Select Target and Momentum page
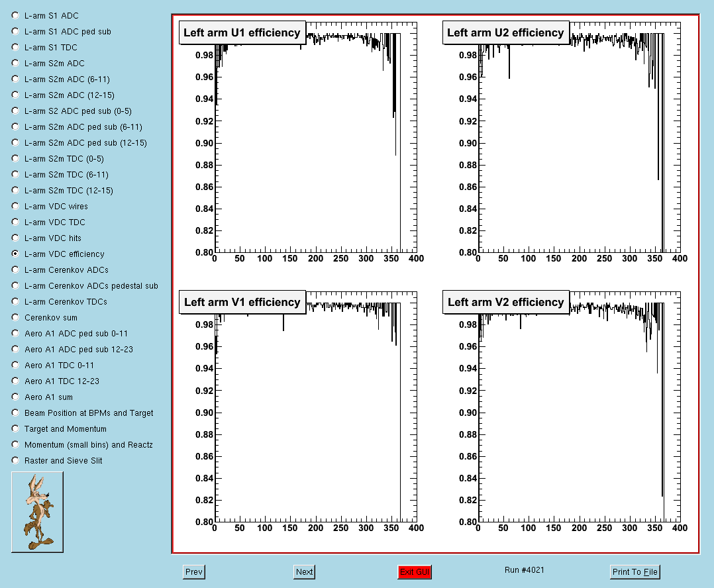The height and width of the screenshot is (588, 714). pos(15,428)
